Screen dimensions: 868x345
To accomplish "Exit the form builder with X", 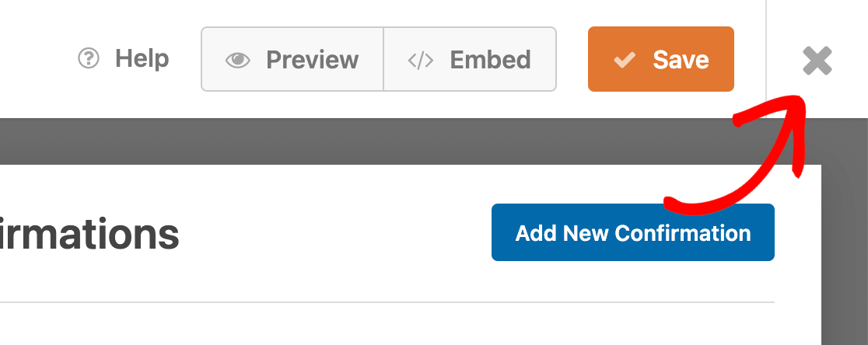I will coord(817,61).
